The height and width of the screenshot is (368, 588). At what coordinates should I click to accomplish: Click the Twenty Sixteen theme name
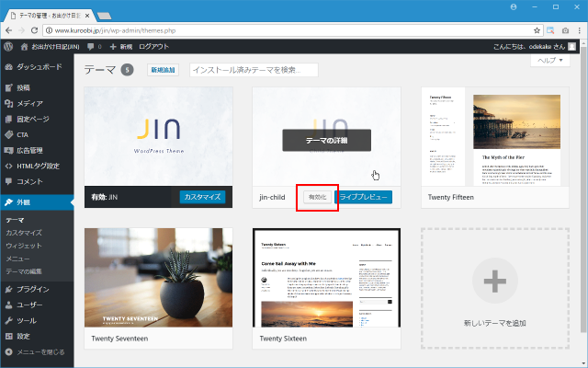click(283, 339)
